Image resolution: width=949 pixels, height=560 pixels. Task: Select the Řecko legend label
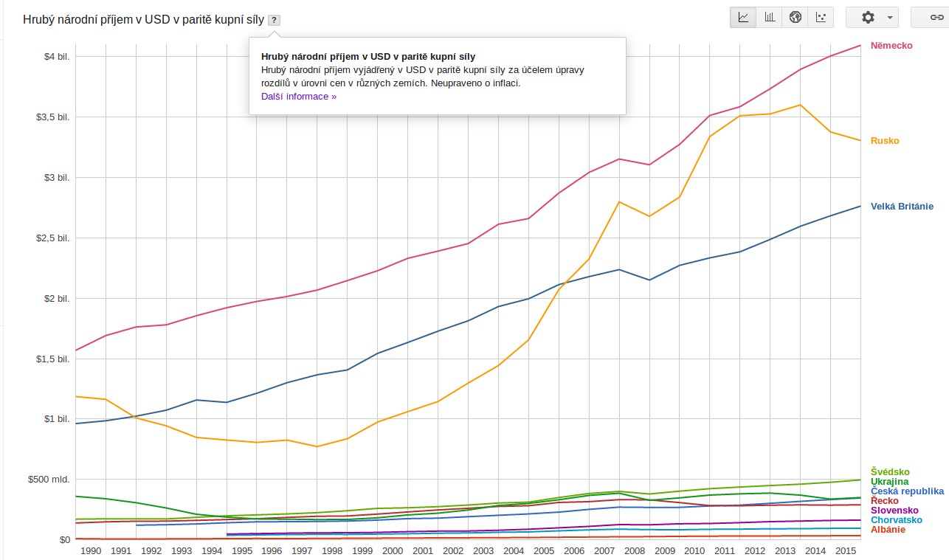click(885, 501)
